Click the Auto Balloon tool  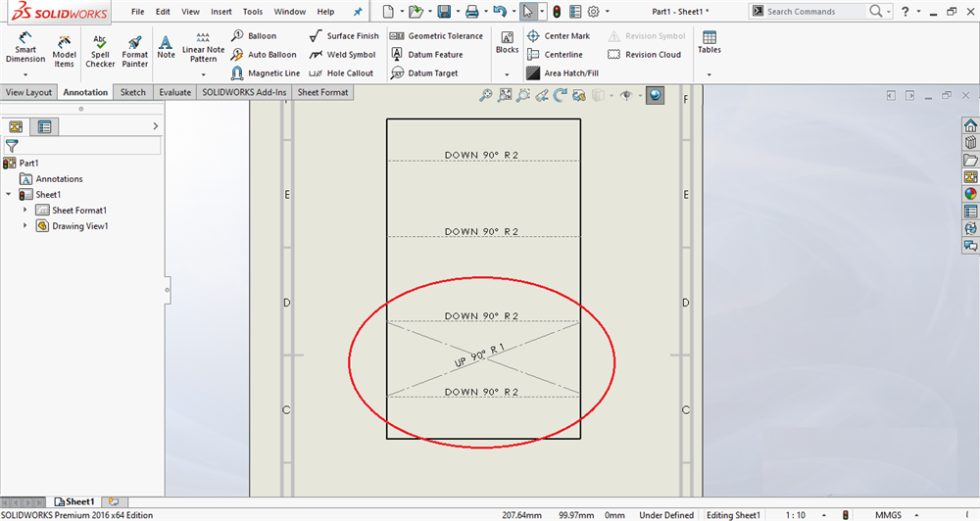[264, 54]
